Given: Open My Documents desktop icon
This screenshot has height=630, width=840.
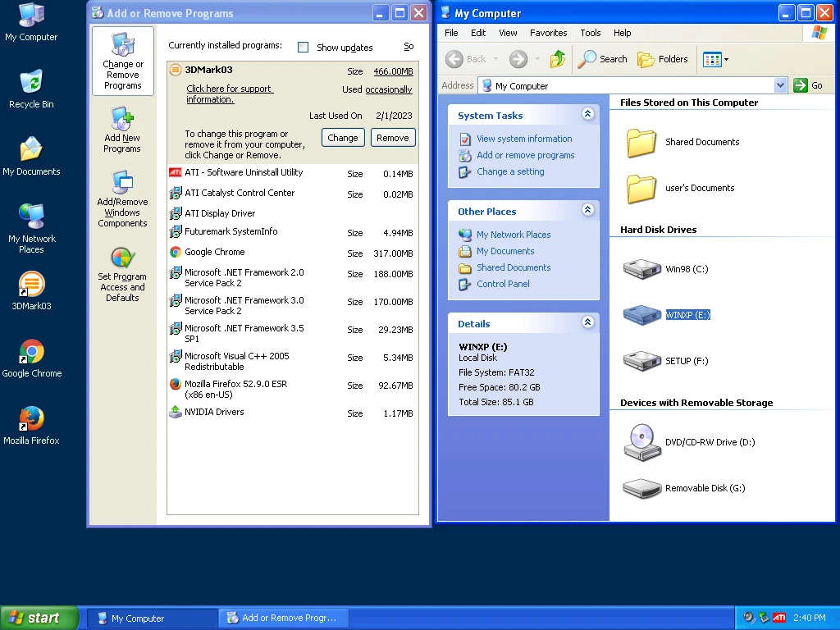Looking at the screenshot, I should pyautogui.click(x=31, y=157).
